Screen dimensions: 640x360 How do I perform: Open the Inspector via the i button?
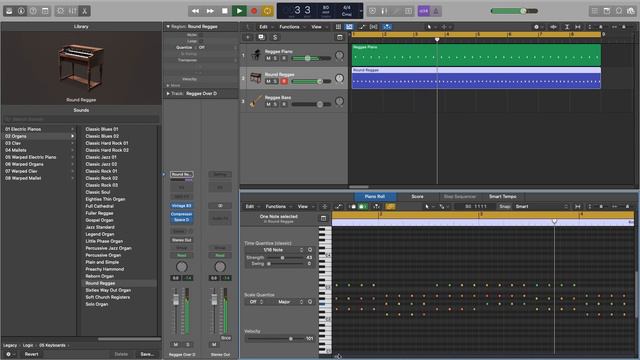(21, 11)
